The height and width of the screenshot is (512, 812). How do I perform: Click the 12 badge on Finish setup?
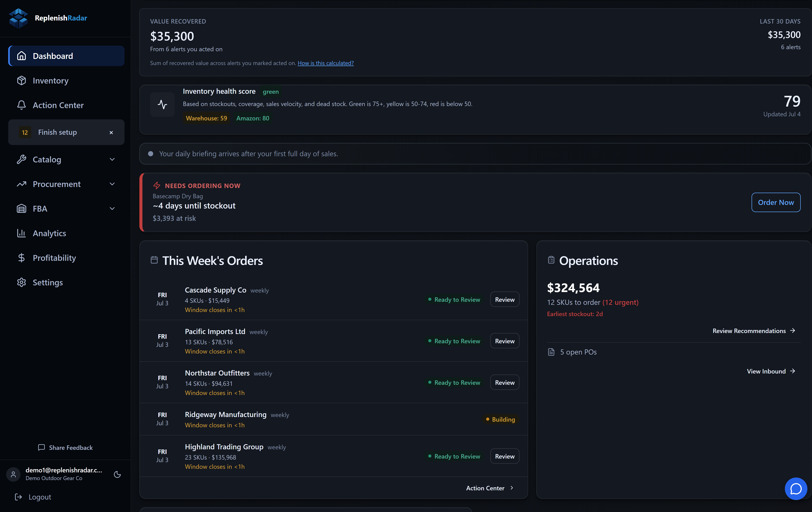pos(25,133)
